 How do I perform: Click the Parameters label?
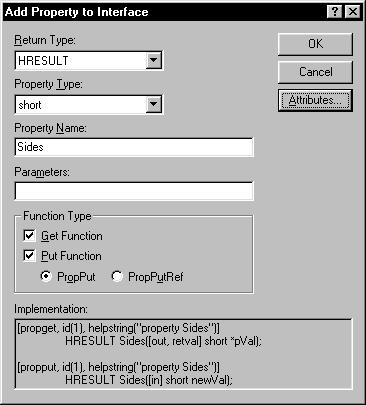click(x=42, y=172)
